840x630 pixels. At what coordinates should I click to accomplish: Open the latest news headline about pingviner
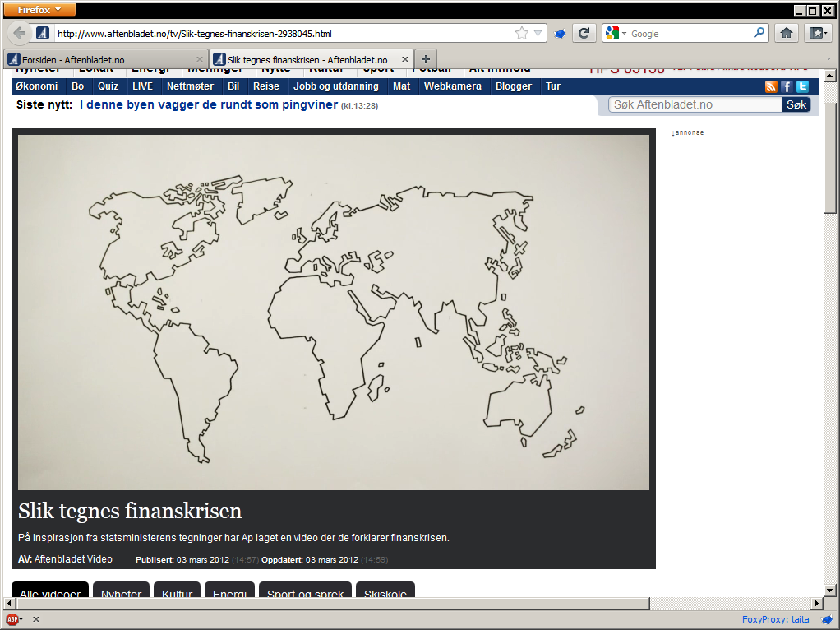209,104
